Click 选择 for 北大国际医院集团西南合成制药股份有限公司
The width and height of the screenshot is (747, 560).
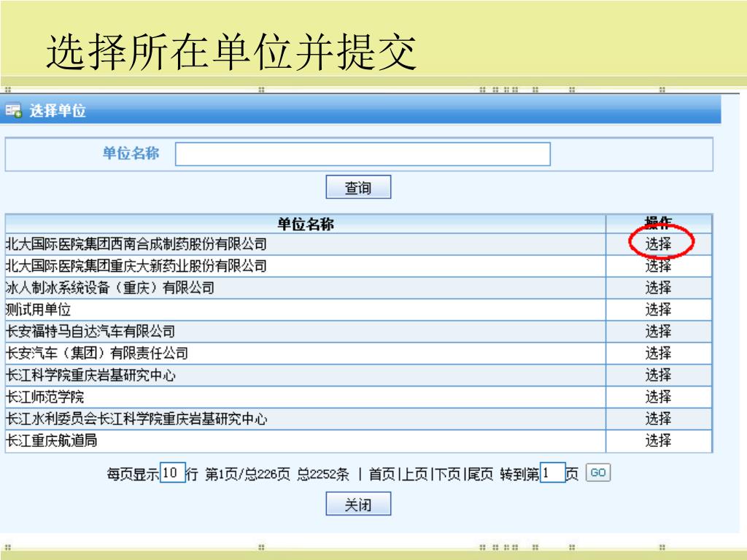coord(659,244)
